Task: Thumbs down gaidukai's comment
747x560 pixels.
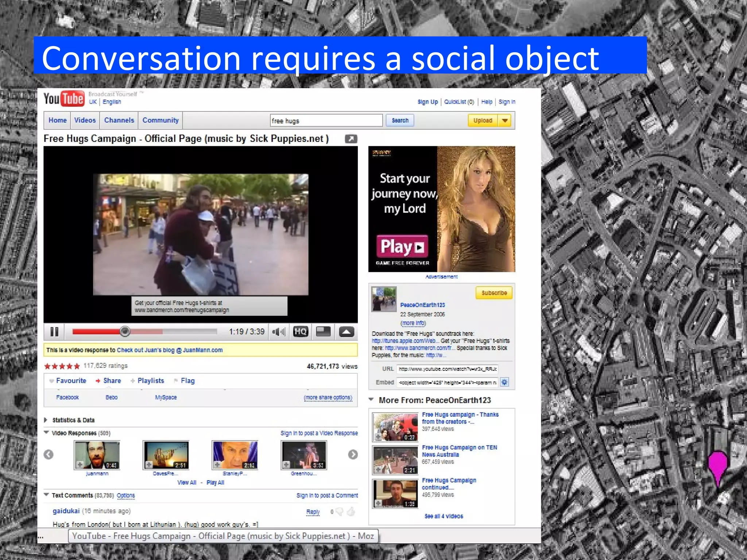Action: [339, 512]
